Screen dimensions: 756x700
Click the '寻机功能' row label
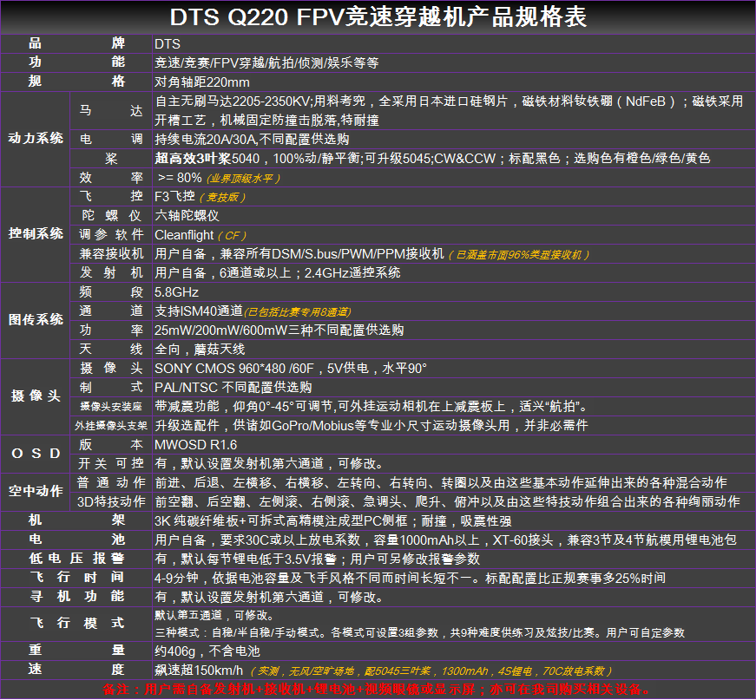76,597
